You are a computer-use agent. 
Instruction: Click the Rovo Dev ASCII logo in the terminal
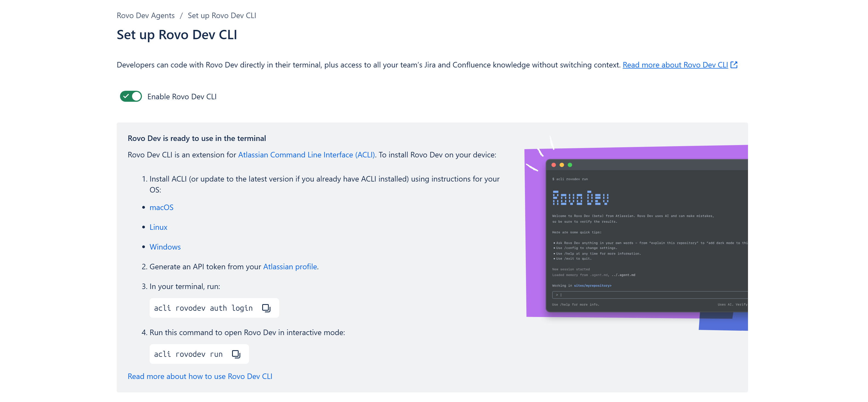coord(580,198)
